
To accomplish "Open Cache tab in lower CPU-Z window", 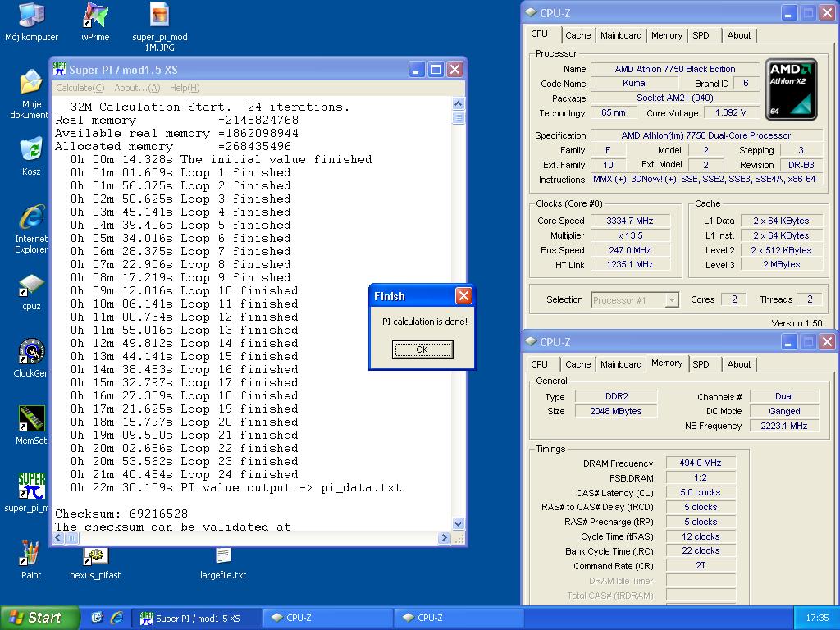I will 578,364.
